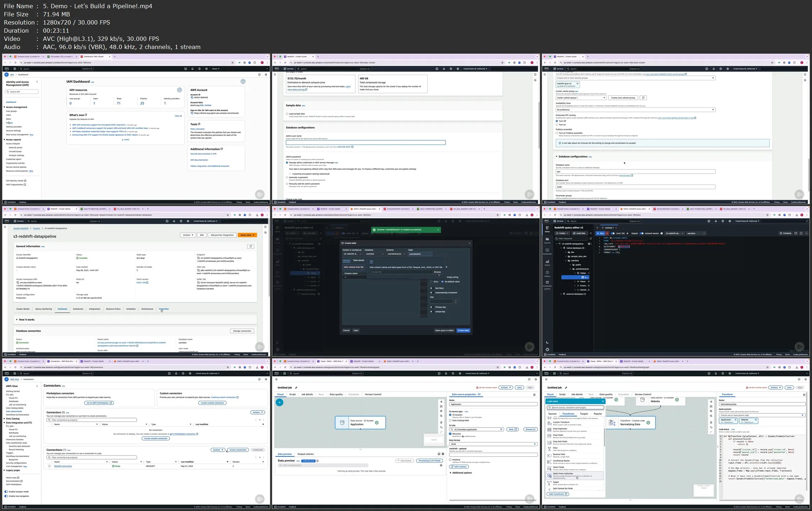Screen dimensions: 812x511
Task: Select Generate a password radio option
Action: [287, 178]
